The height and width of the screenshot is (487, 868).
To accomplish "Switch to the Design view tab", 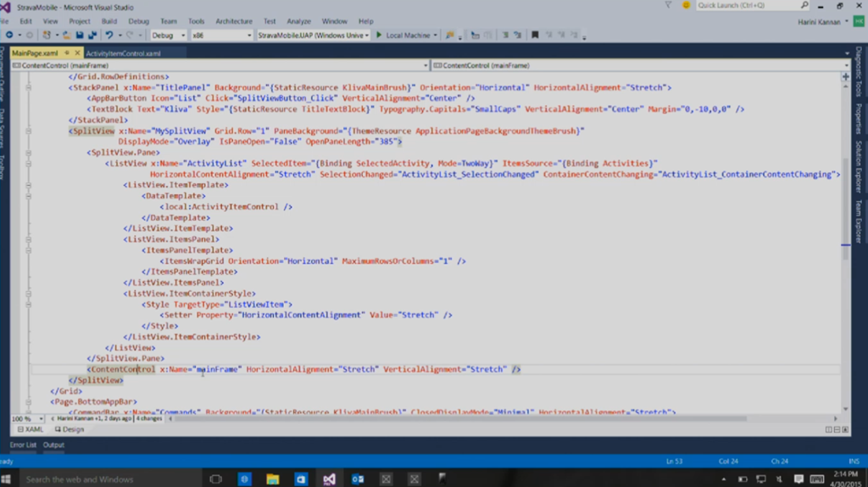I will click(70, 429).
